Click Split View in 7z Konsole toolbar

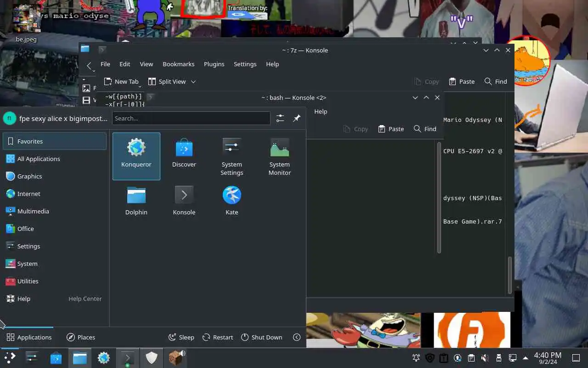pyautogui.click(x=167, y=81)
